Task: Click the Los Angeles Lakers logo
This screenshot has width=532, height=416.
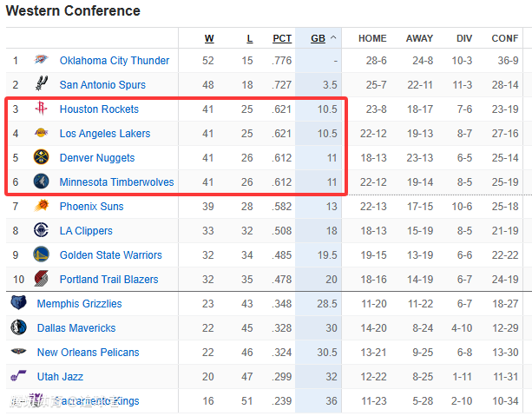Action: [41, 134]
